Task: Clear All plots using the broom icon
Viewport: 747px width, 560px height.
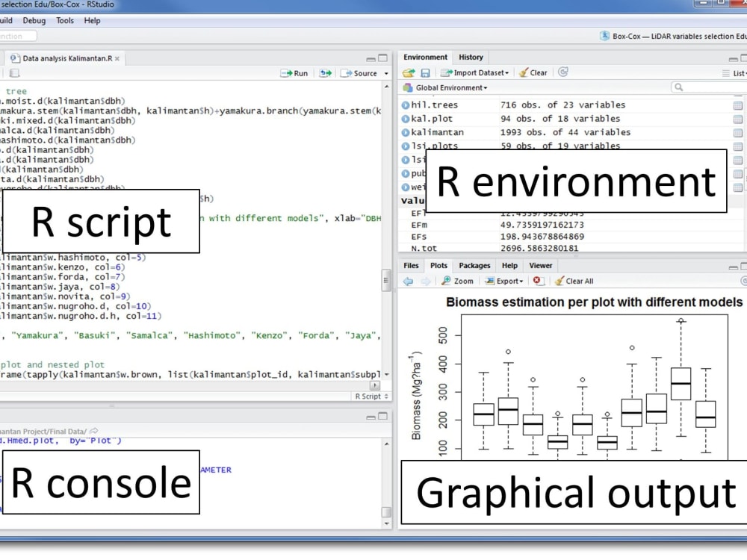Action: [x=575, y=281]
